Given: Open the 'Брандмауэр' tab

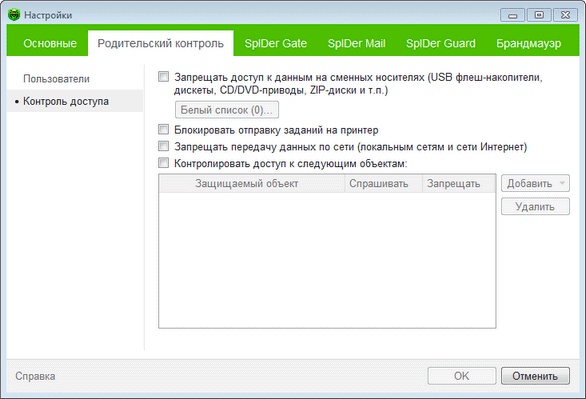Looking at the screenshot, I should point(528,43).
